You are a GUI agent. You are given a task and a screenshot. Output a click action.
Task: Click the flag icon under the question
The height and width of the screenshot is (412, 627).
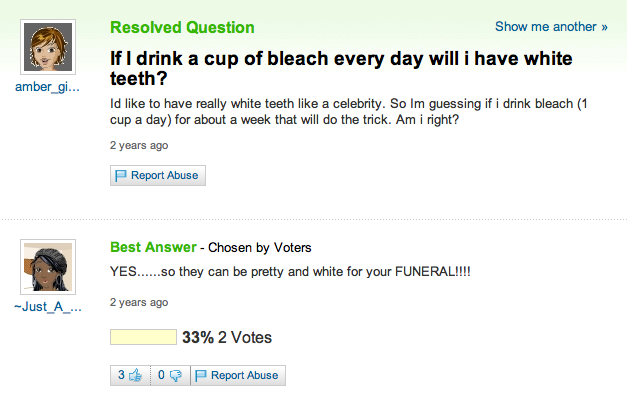(122, 176)
